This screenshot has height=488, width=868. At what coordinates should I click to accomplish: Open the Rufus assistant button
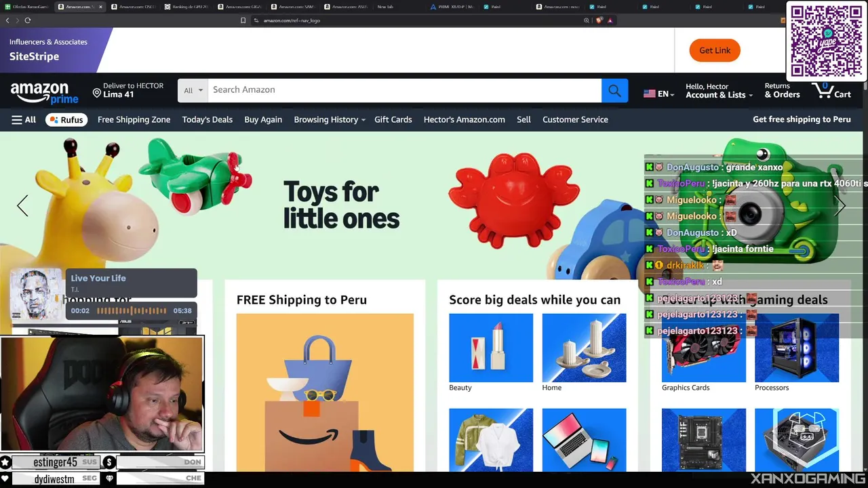(x=66, y=119)
